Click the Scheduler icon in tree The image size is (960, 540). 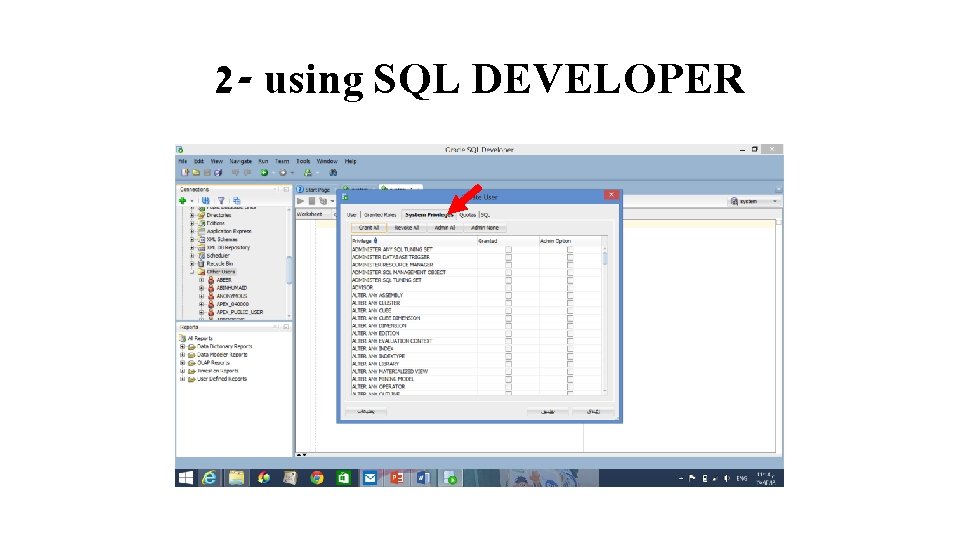pyautogui.click(x=201, y=255)
